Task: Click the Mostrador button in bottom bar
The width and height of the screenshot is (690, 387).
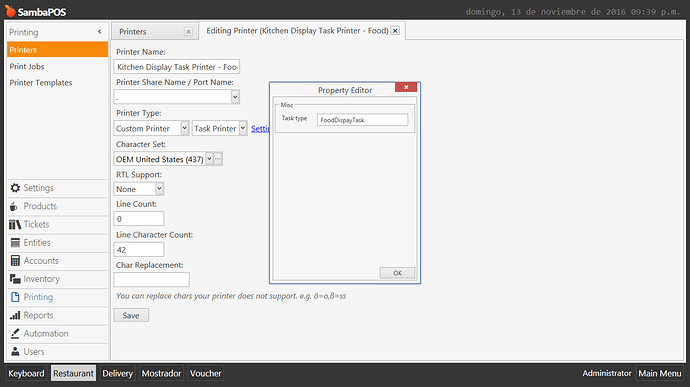Action: pyautogui.click(x=161, y=373)
